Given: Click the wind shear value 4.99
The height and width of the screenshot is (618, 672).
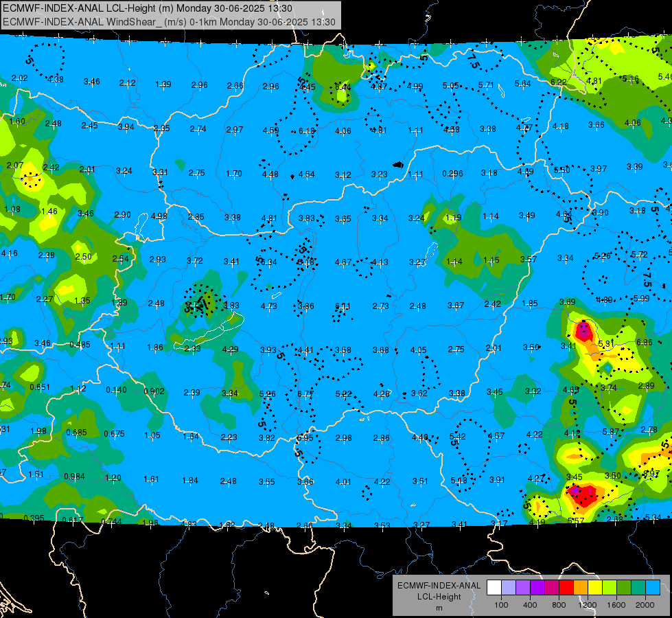Looking at the screenshot, I should coord(415,87).
